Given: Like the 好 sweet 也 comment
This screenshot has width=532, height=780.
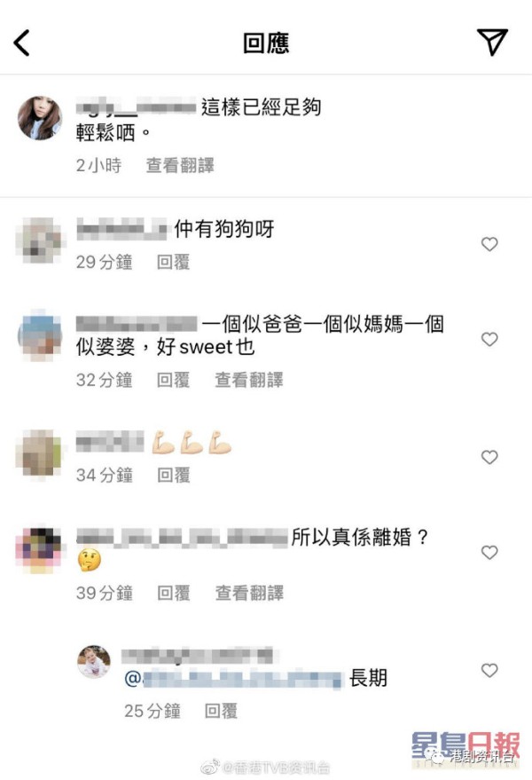Looking at the screenshot, I should 489,339.
